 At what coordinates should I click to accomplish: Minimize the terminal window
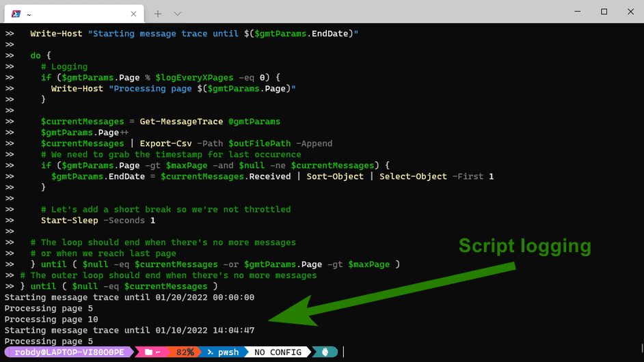tap(578, 12)
